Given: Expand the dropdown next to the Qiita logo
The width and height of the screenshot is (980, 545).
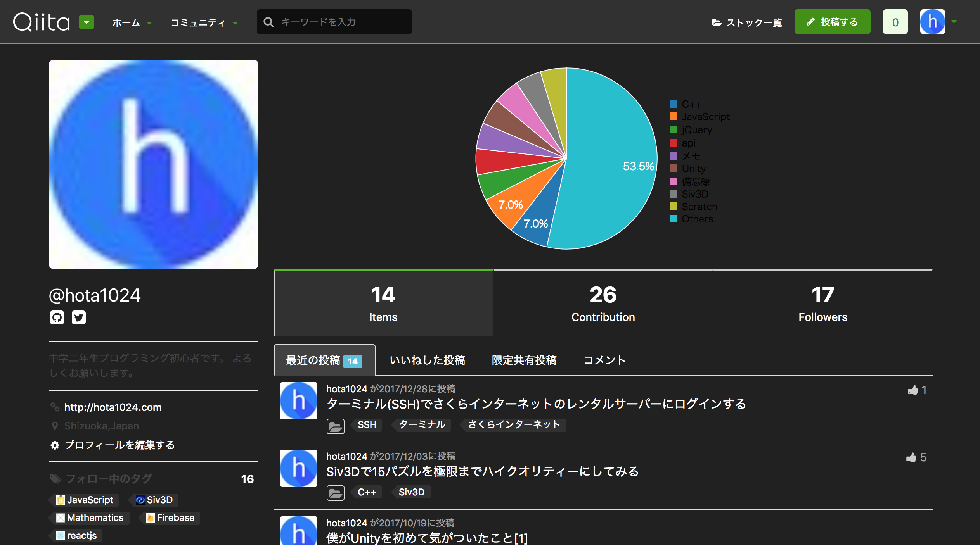Looking at the screenshot, I should (86, 22).
